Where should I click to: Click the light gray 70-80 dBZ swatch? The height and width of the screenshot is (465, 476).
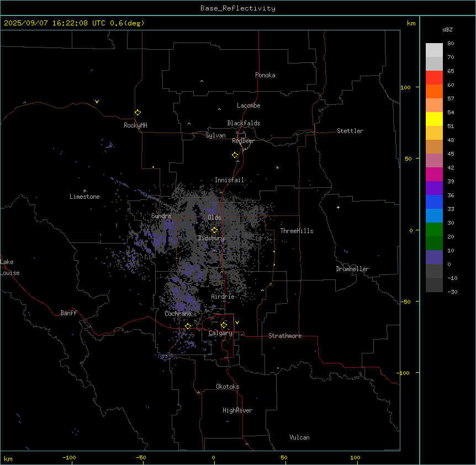(434, 50)
